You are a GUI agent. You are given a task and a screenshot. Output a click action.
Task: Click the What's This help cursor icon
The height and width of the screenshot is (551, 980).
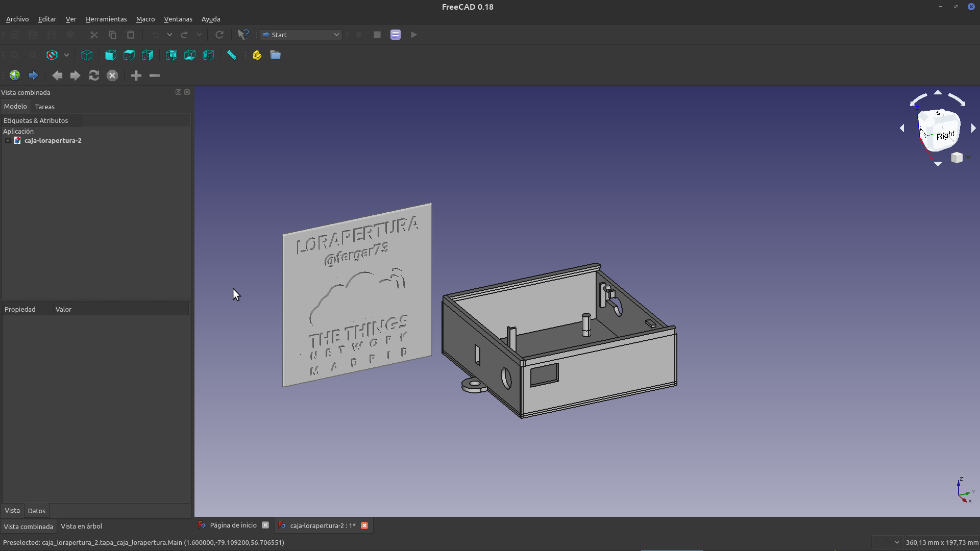click(243, 35)
